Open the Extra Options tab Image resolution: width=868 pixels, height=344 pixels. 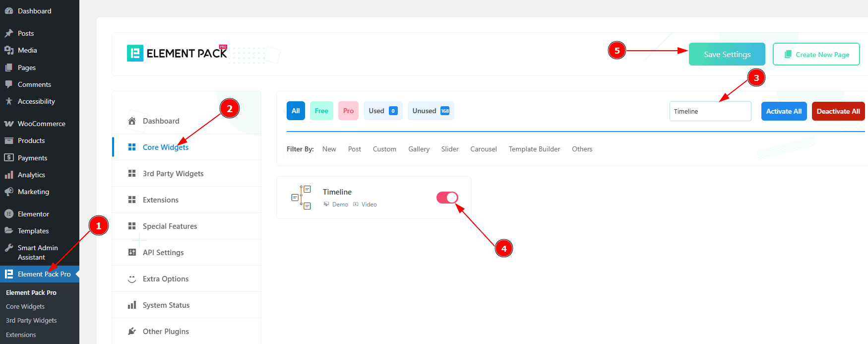pyautogui.click(x=186, y=278)
